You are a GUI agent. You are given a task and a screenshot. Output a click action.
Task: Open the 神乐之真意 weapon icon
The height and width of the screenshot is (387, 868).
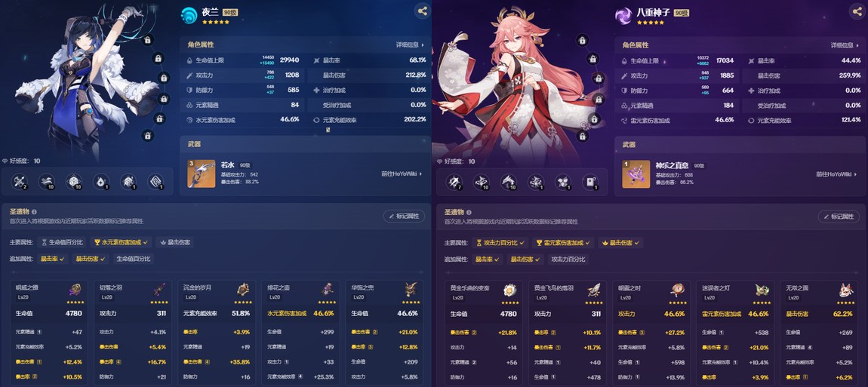(x=636, y=174)
